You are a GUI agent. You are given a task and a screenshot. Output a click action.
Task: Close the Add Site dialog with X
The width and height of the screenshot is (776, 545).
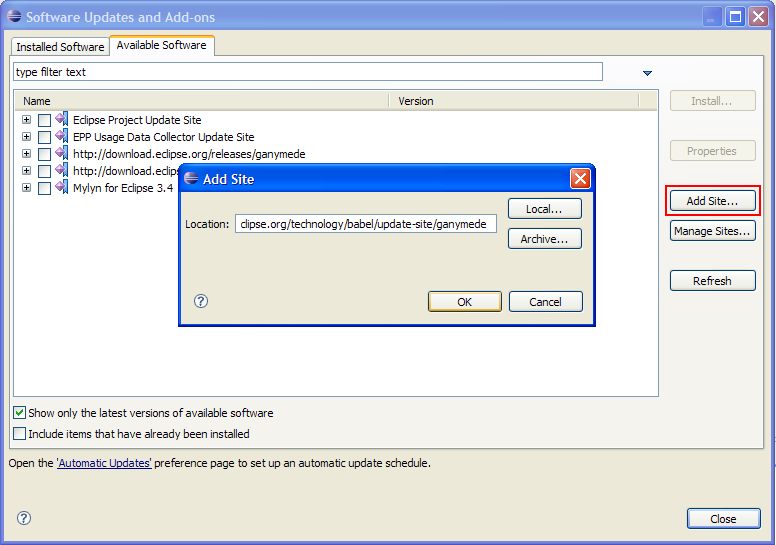pos(580,179)
